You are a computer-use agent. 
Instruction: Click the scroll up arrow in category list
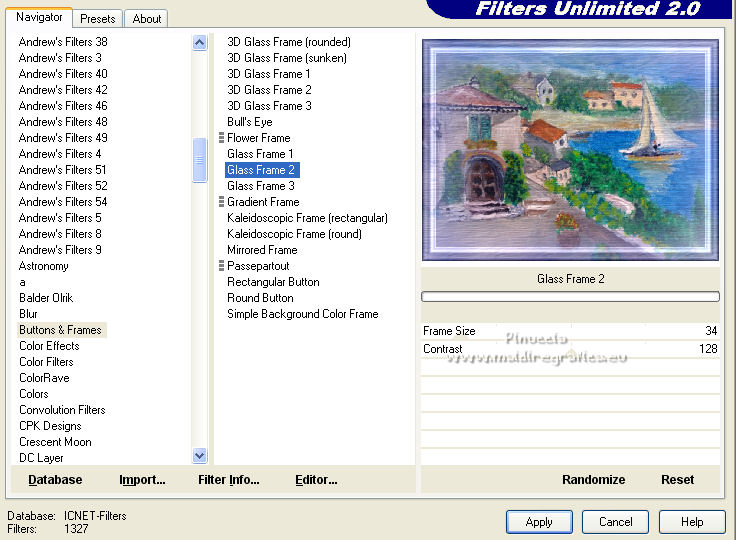pyautogui.click(x=199, y=43)
